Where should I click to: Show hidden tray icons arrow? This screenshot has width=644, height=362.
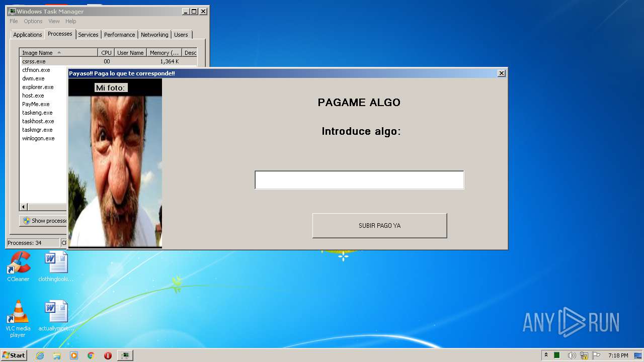546,355
